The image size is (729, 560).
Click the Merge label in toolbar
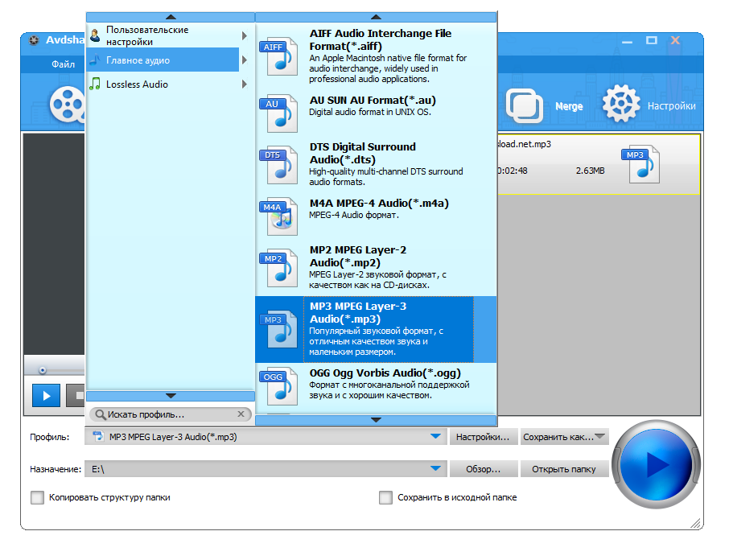(x=569, y=106)
